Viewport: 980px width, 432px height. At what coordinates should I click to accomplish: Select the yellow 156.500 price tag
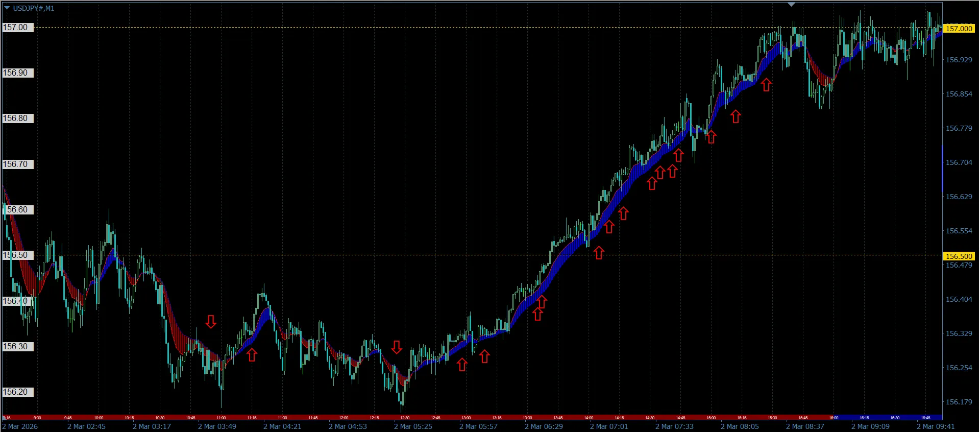[x=959, y=256]
